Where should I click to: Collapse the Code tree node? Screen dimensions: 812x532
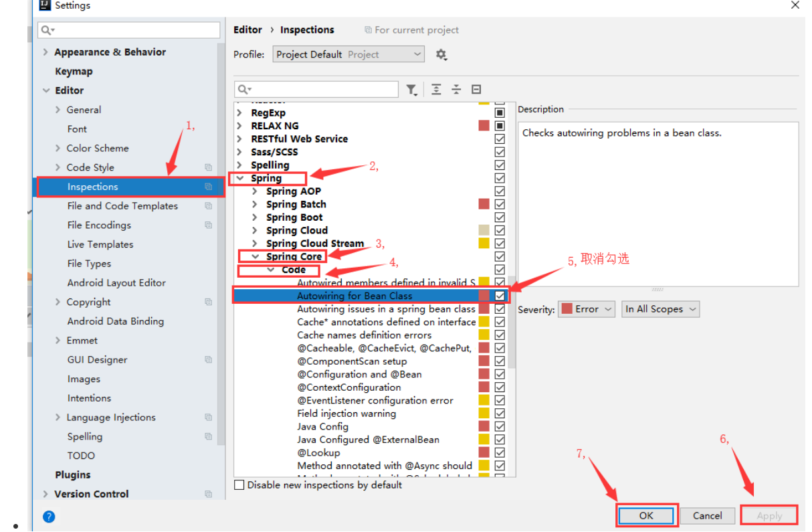pos(271,270)
